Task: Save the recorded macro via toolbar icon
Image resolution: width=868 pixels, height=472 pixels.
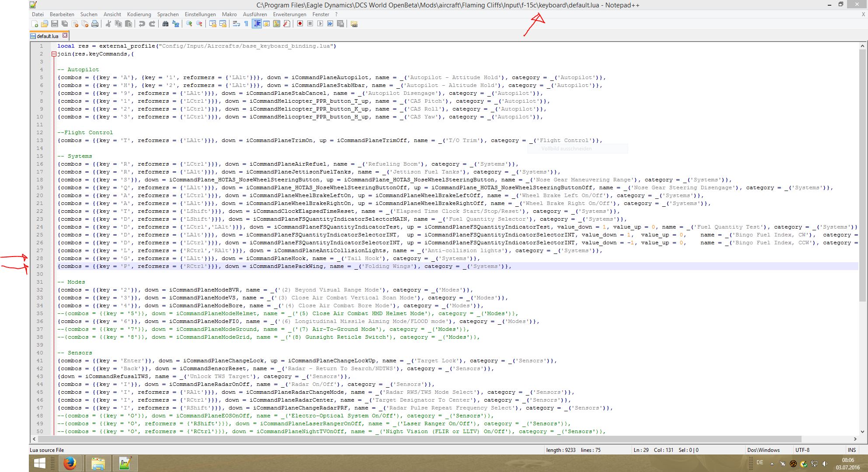Action: coord(340,24)
